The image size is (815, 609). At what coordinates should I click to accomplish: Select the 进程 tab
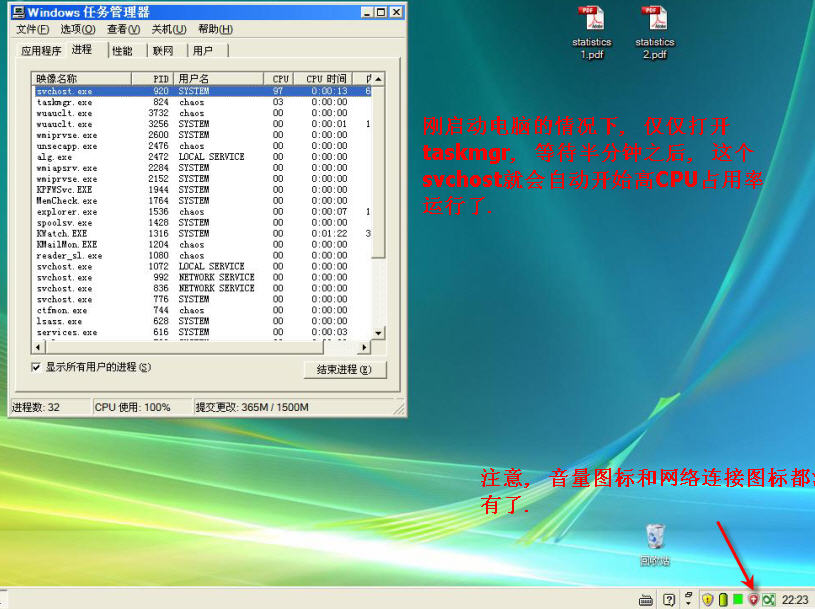[x=82, y=49]
